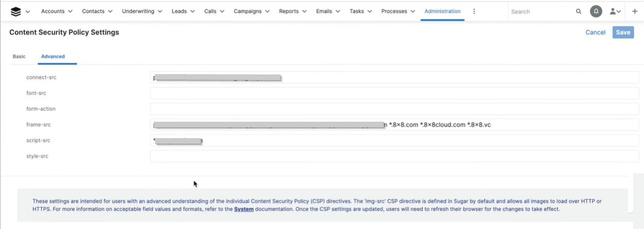644x229 pixels.
Task: Open the notifications bell icon
Action: (x=596, y=11)
